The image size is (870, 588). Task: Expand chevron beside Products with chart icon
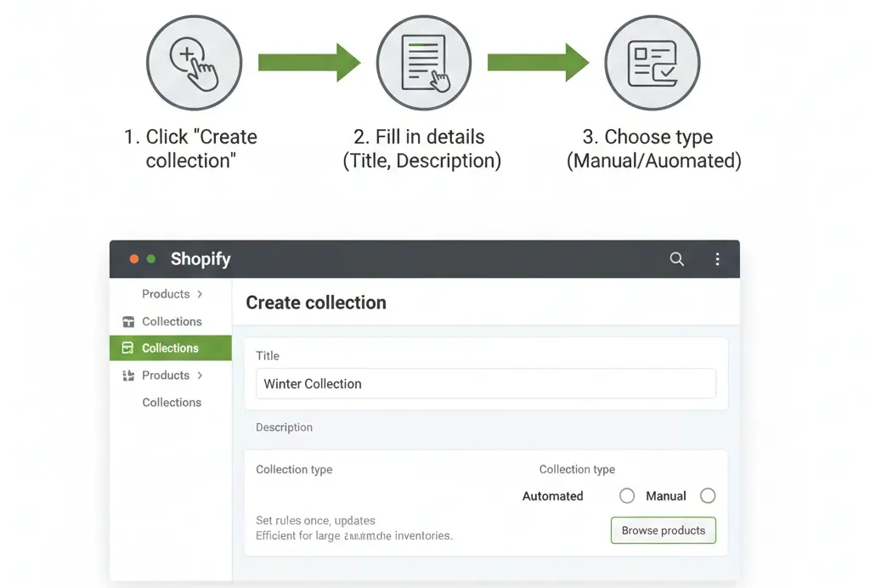pyautogui.click(x=200, y=376)
